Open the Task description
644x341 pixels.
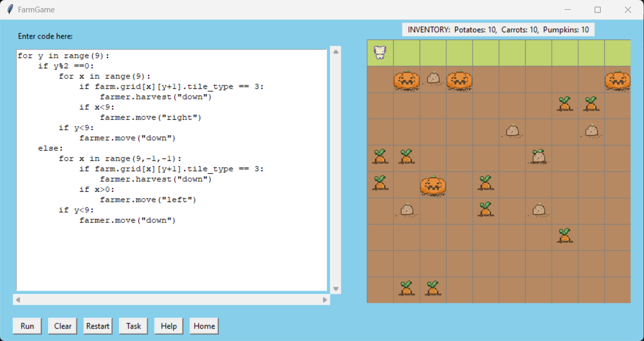click(133, 326)
